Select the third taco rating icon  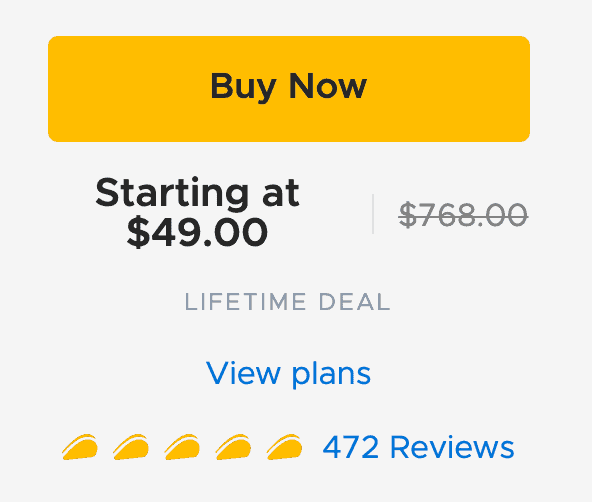[x=182, y=447]
